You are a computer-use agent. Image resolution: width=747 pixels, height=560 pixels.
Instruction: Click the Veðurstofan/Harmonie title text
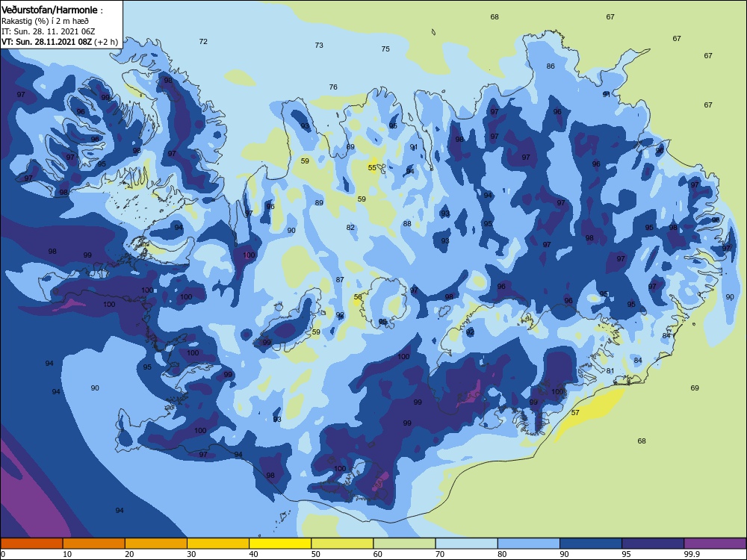49,10
